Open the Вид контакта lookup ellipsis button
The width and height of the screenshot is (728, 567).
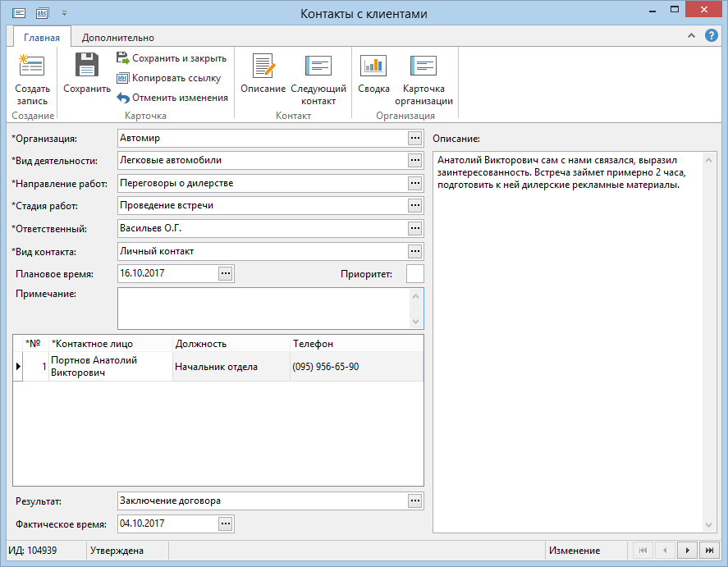[414, 251]
